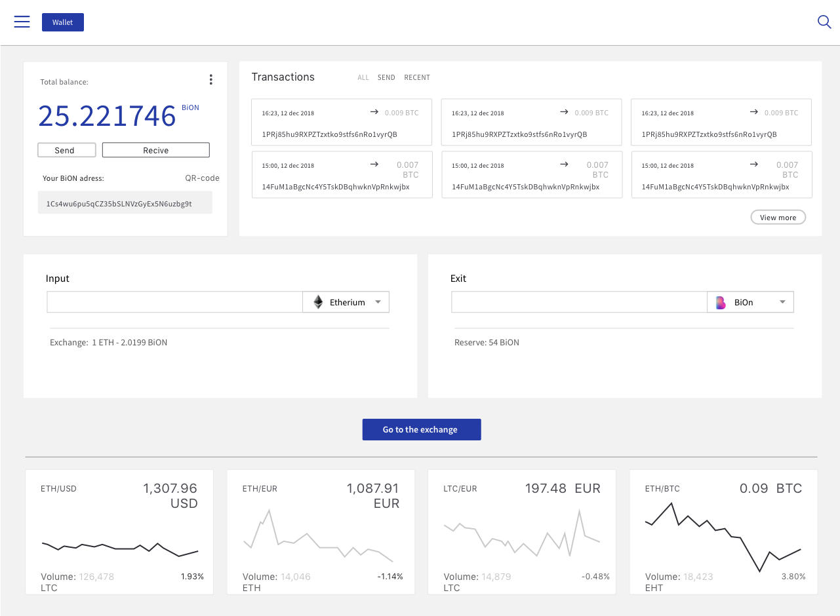Viewport: 840px width, 616px height.
Task: Click the BiOn logo icon
Action: coord(721,303)
